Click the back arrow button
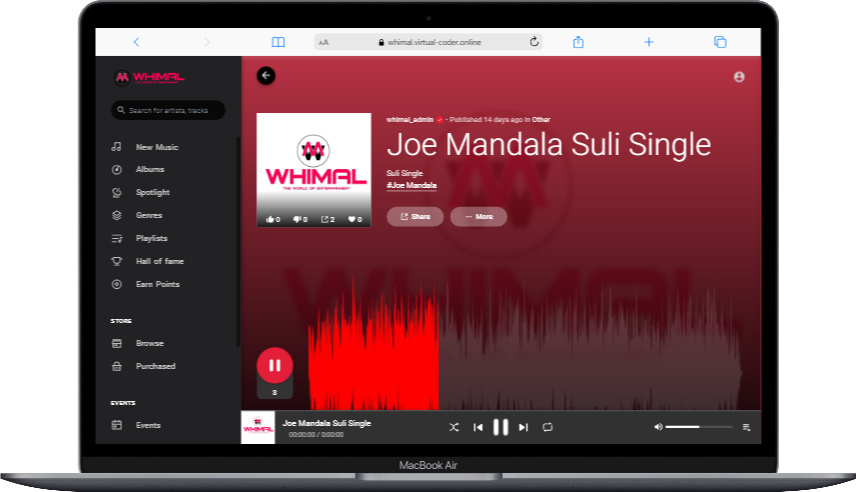Image resolution: width=856 pixels, height=492 pixels. (266, 76)
